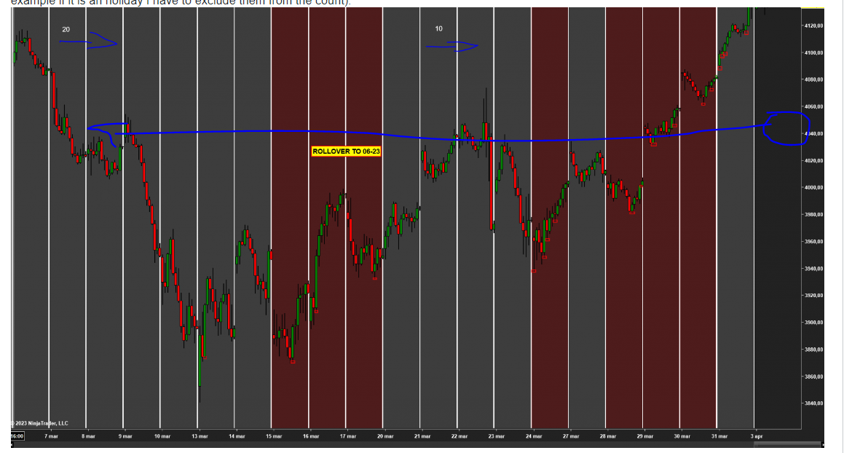Click the 4000,00 price label
This screenshot has height=453, width=868.
(814, 187)
